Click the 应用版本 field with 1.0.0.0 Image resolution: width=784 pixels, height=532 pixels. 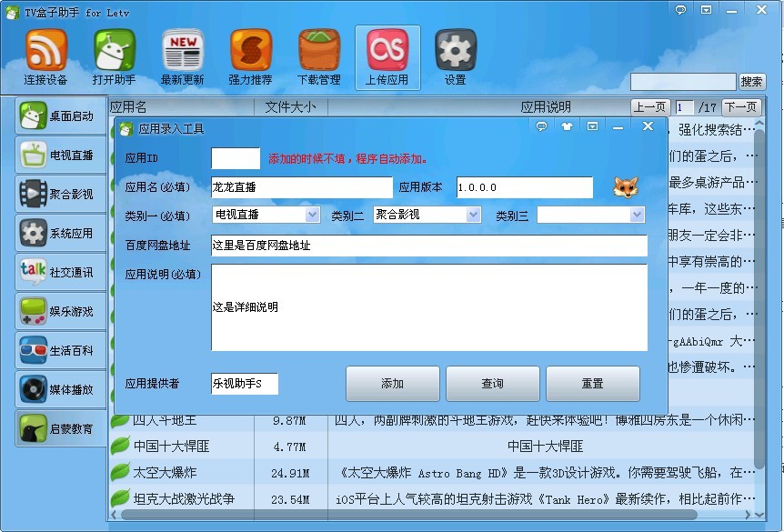pyautogui.click(x=525, y=187)
